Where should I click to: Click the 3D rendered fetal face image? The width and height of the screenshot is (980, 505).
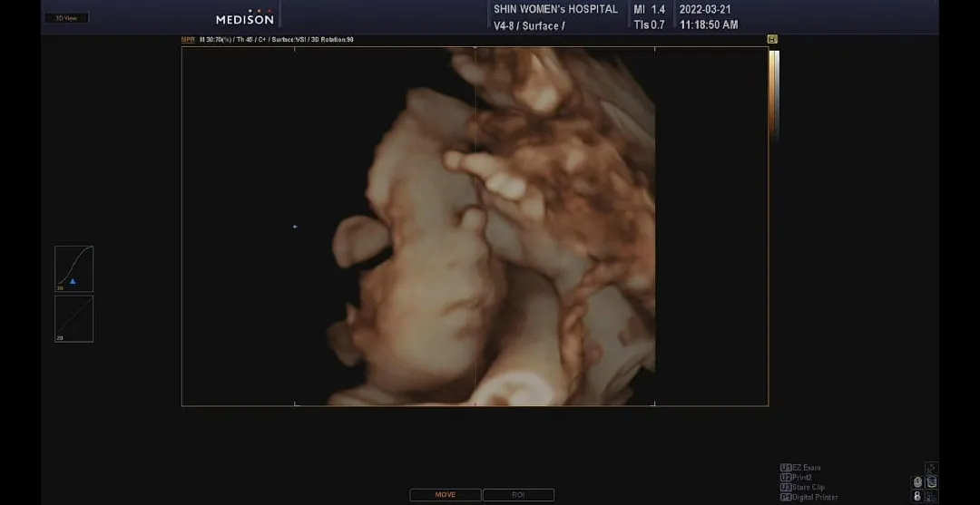coord(491,226)
